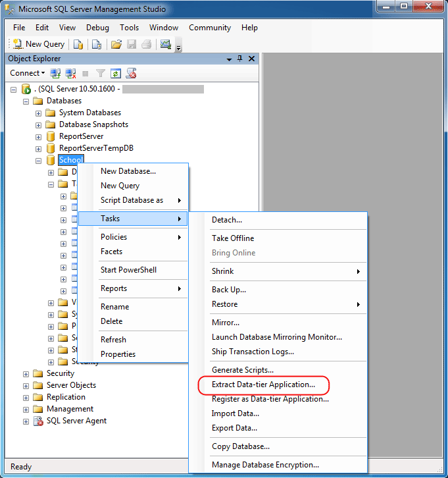Click the New Query toolbar button
The height and width of the screenshot is (478, 448).
click(x=39, y=44)
